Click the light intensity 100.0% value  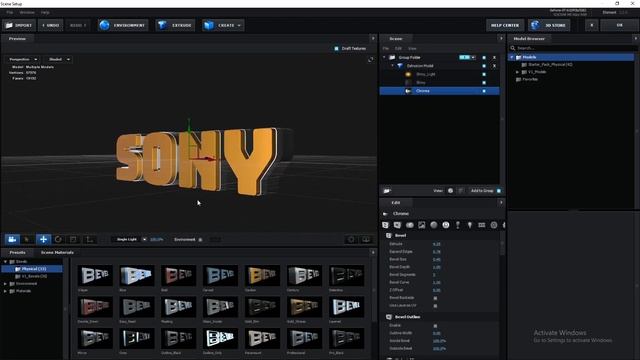click(156, 240)
